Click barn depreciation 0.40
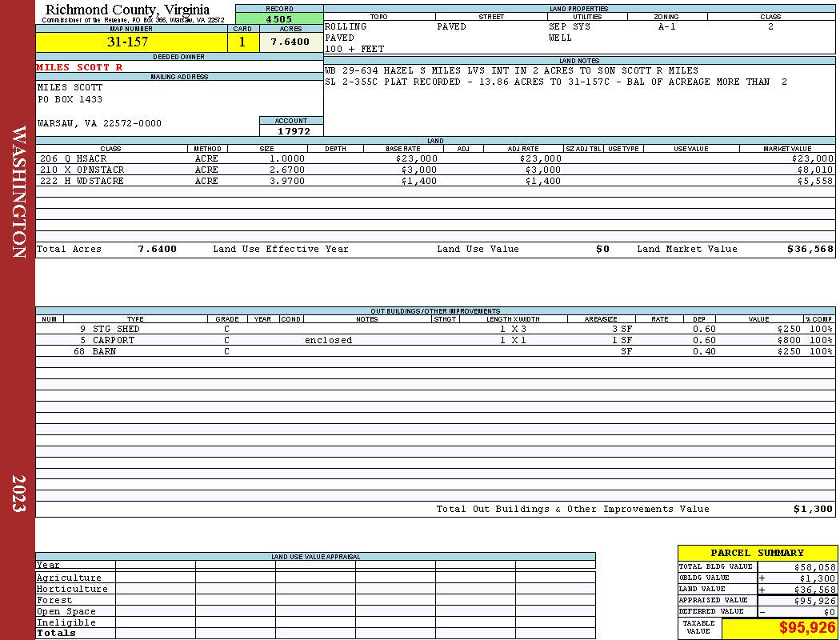 (704, 351)
